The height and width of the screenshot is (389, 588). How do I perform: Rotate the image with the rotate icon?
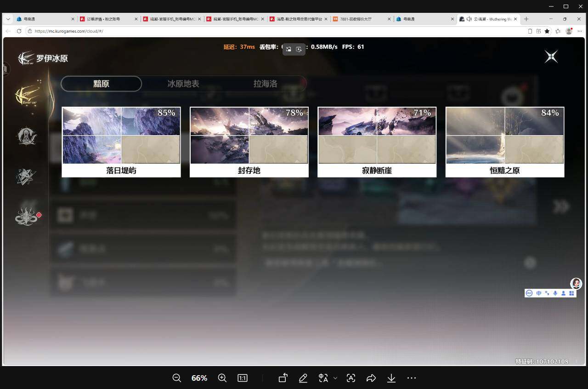coord(283,378)
